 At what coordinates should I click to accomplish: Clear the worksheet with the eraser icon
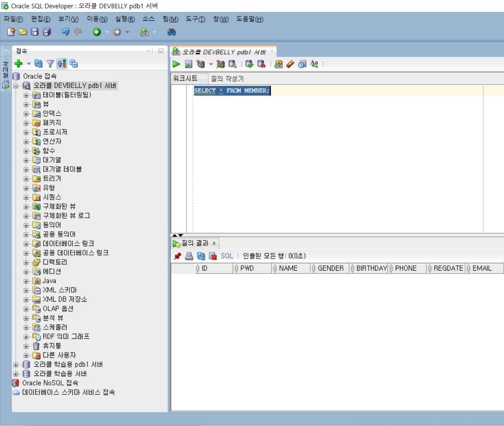pos(290,64)
